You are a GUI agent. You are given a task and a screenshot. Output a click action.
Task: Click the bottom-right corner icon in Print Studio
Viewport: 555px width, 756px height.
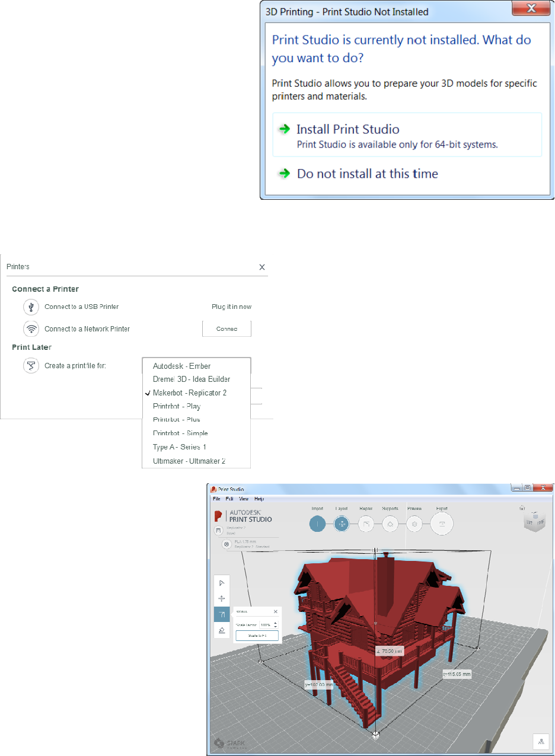[x=541, y=742]
